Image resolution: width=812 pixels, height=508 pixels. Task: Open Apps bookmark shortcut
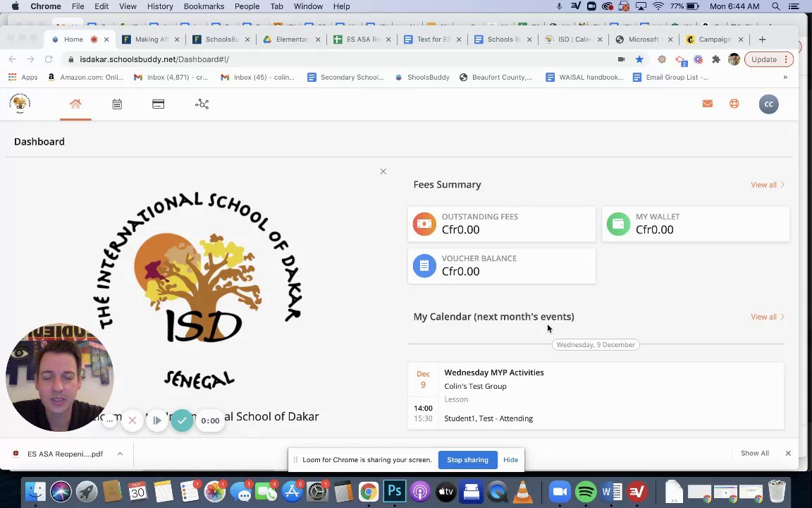[23, 77]
